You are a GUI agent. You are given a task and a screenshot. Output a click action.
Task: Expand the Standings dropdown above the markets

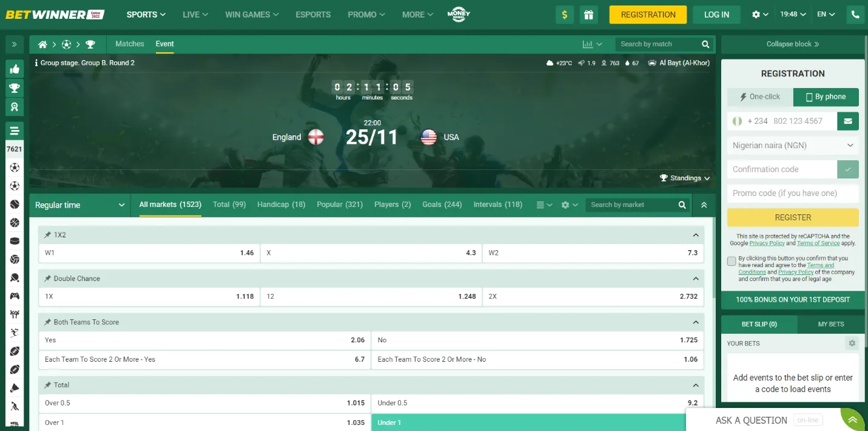point(685,178)
